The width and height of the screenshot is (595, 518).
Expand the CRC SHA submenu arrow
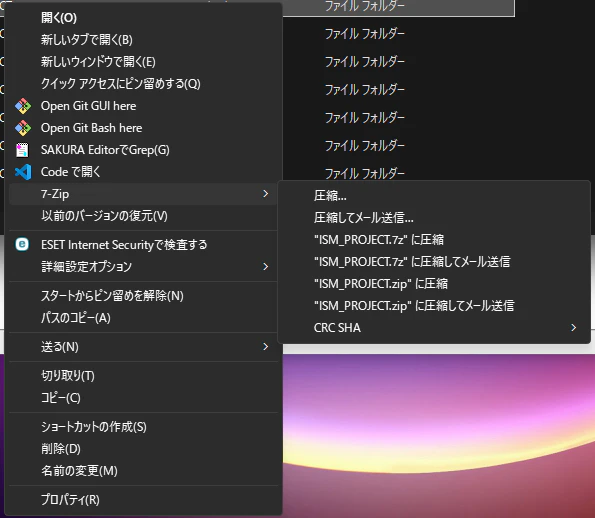point(573,327)
